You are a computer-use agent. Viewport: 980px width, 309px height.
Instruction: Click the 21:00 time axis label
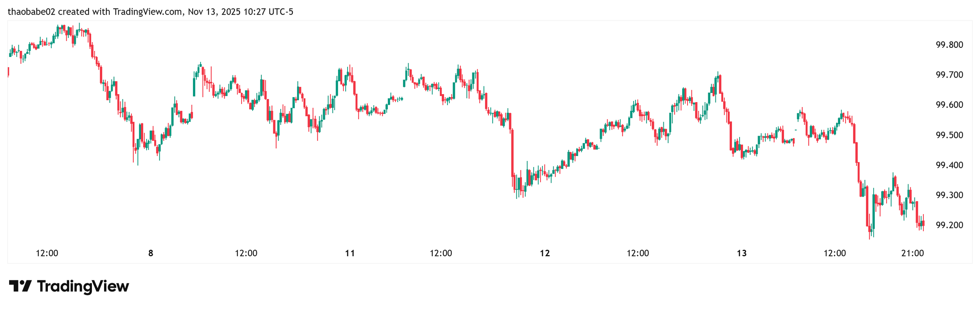coord(913,253)
